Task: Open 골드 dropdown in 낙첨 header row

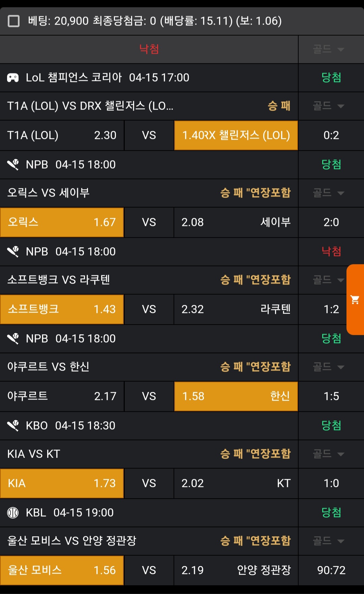Action: click(328, 50)
